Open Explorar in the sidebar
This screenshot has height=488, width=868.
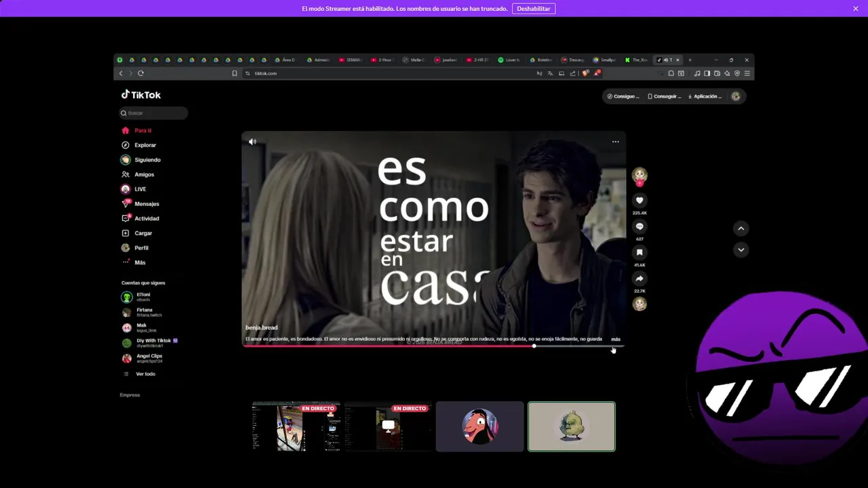click(x=139, y=145)
